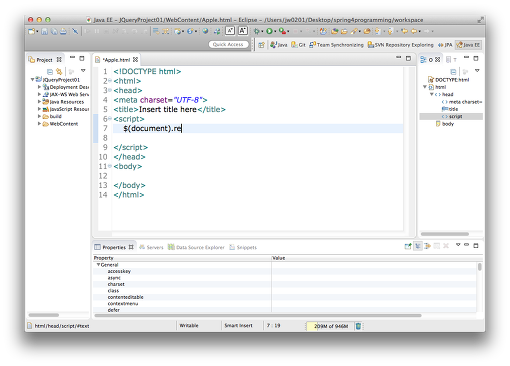510x366 pixels.
Task: Maximize the Properties view panel
Action: (476, 246)
